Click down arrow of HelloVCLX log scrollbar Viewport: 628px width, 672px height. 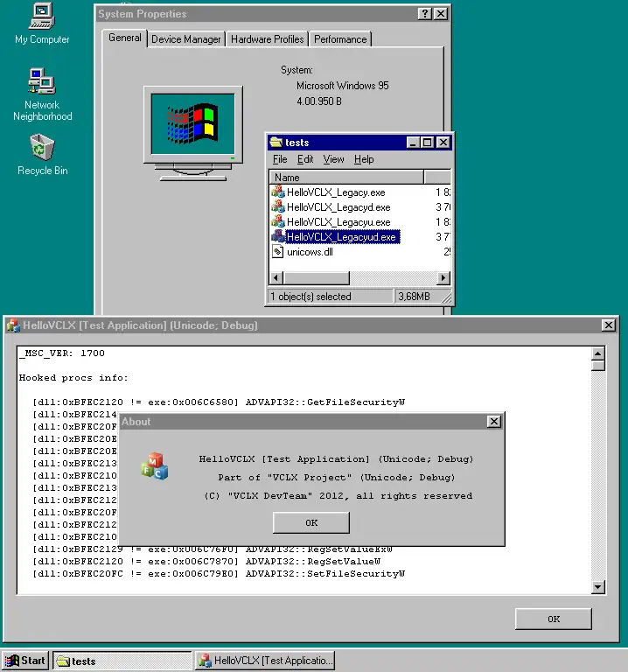pos(598,587)
